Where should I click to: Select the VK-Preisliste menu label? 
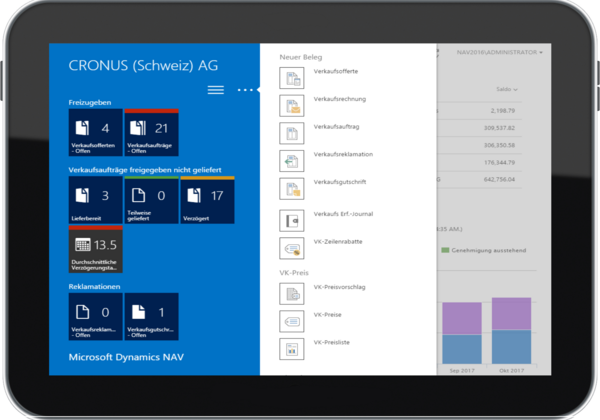[x=331, y=342]
